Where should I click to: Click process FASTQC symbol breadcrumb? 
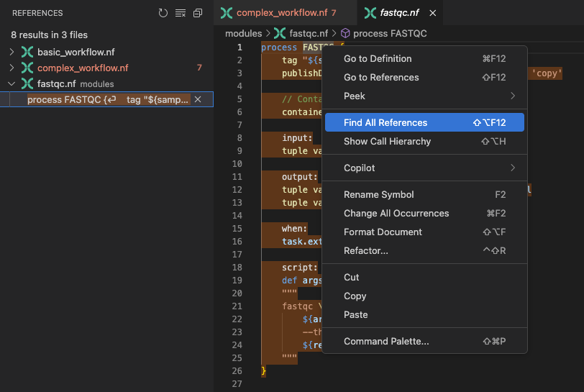point(389,33)
